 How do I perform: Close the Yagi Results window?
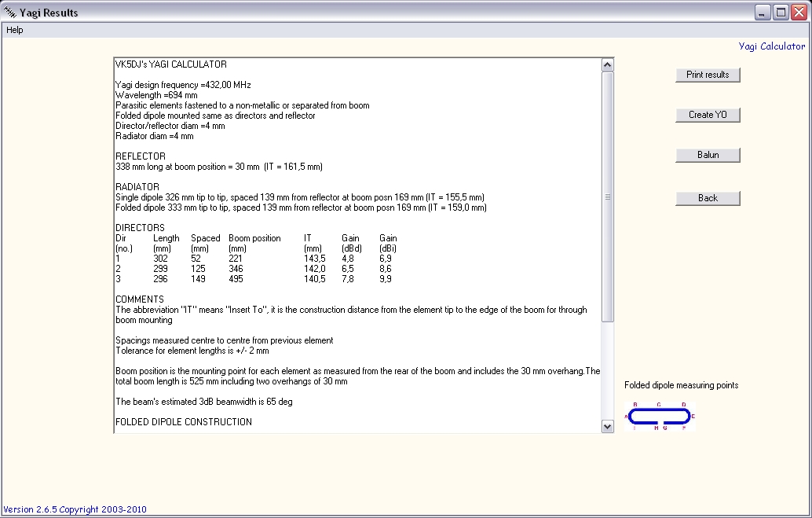point(799,13)
